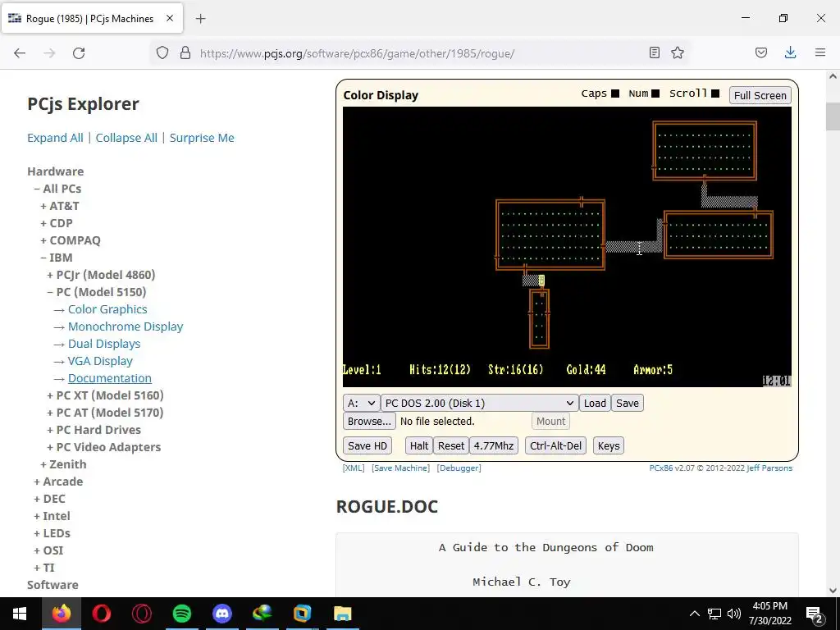Reset the emulated machine
The image size is (840, 630).
451,445
